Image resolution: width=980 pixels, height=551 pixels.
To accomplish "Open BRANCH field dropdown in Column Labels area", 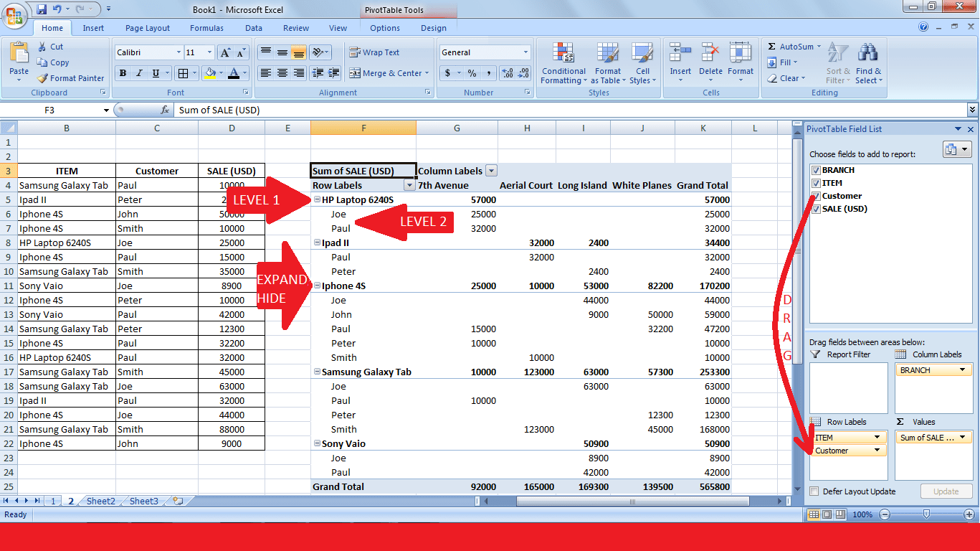I will (x=961, y=370).
